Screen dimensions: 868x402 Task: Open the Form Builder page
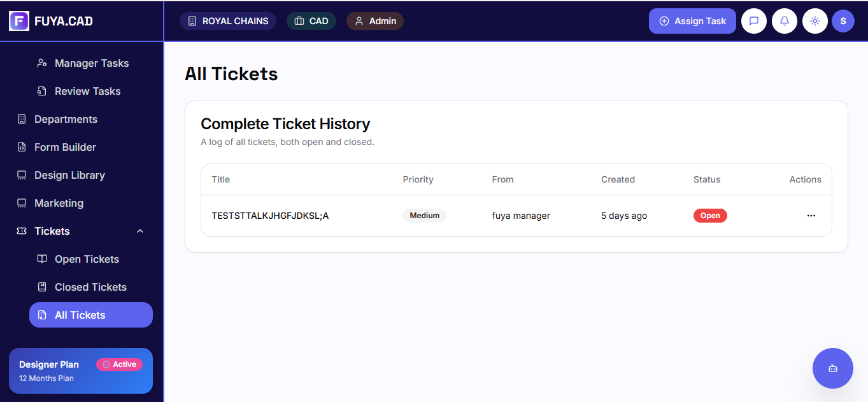(x=65, y=147)
